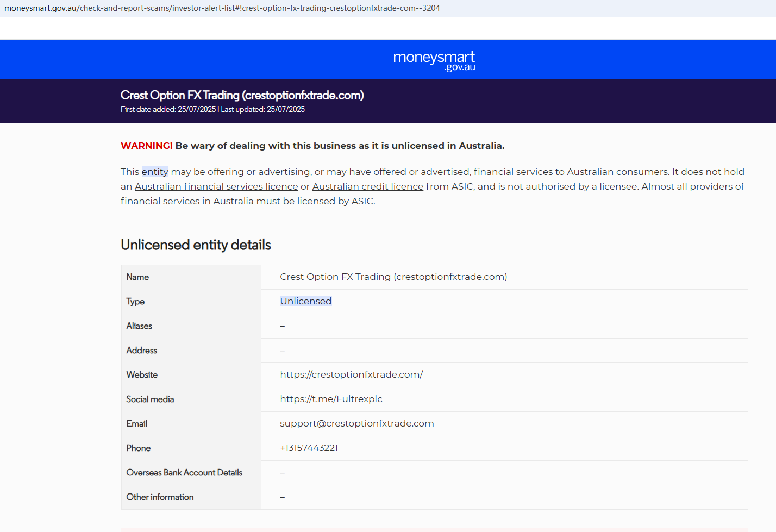Screen dimensions: 776x532
Task: Click the Website row label
Action: (142, 375)
